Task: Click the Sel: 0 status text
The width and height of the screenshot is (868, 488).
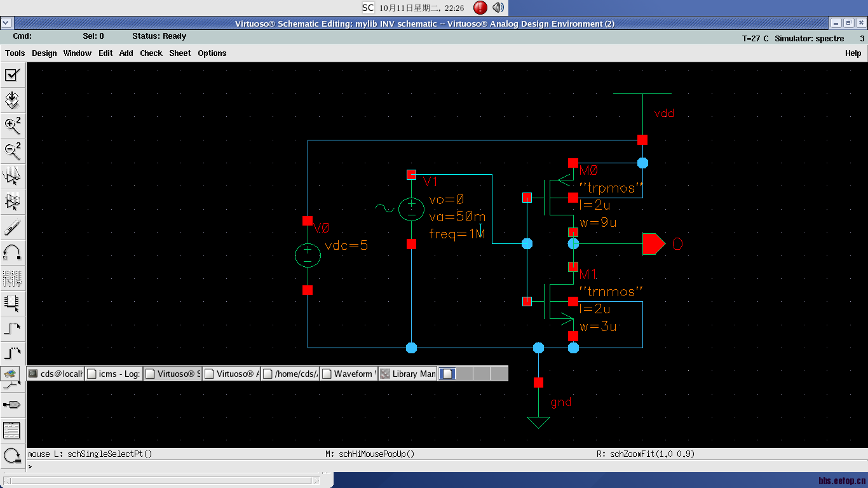Action: click(93, 36)
